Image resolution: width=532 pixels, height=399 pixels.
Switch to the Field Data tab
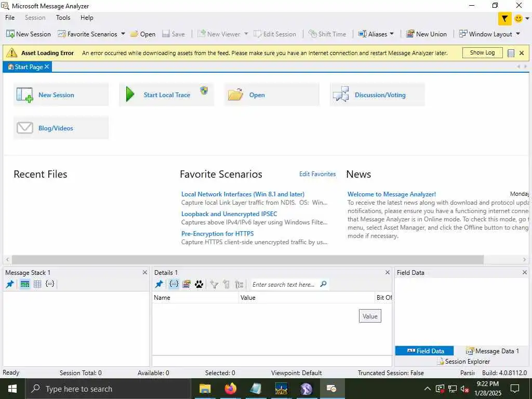(424, 351)
